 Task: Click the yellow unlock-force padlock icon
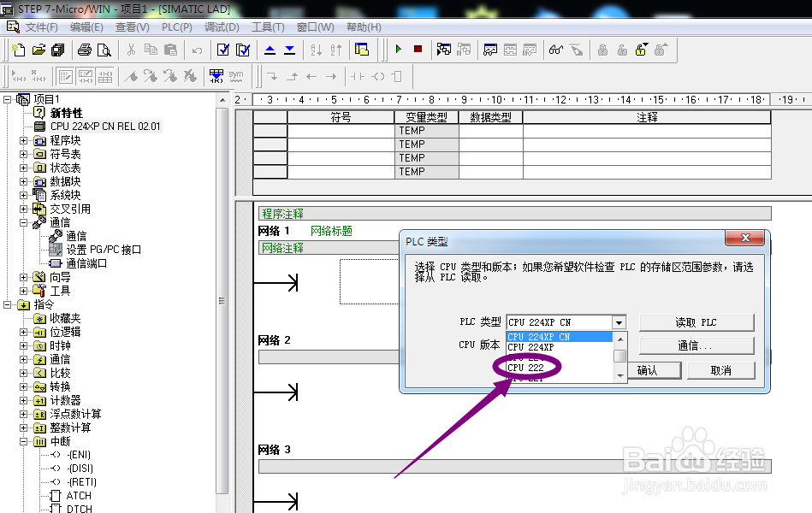pyautogui.click(x=642, y=50)
